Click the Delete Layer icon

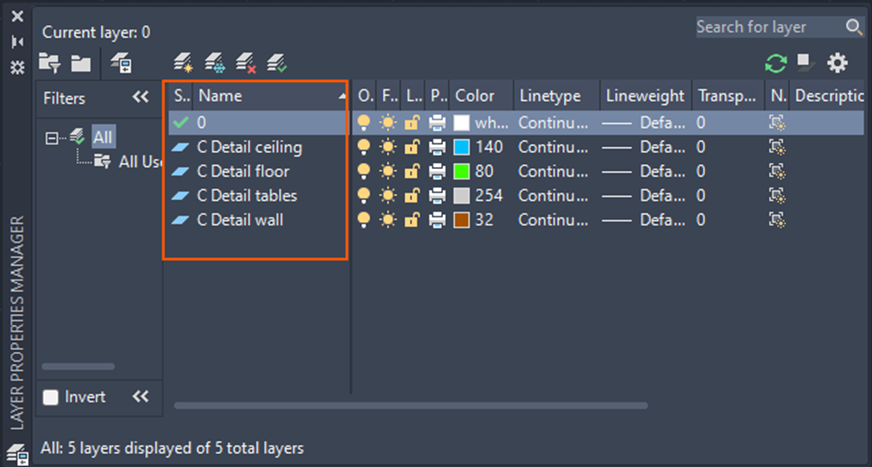246,63
